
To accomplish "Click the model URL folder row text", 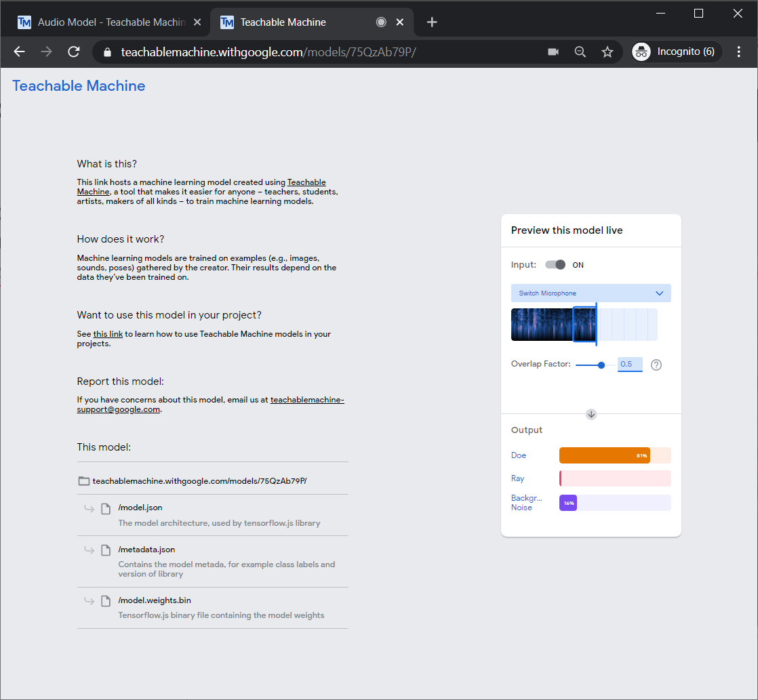I will pyautogui.click(x=199, y=481).
